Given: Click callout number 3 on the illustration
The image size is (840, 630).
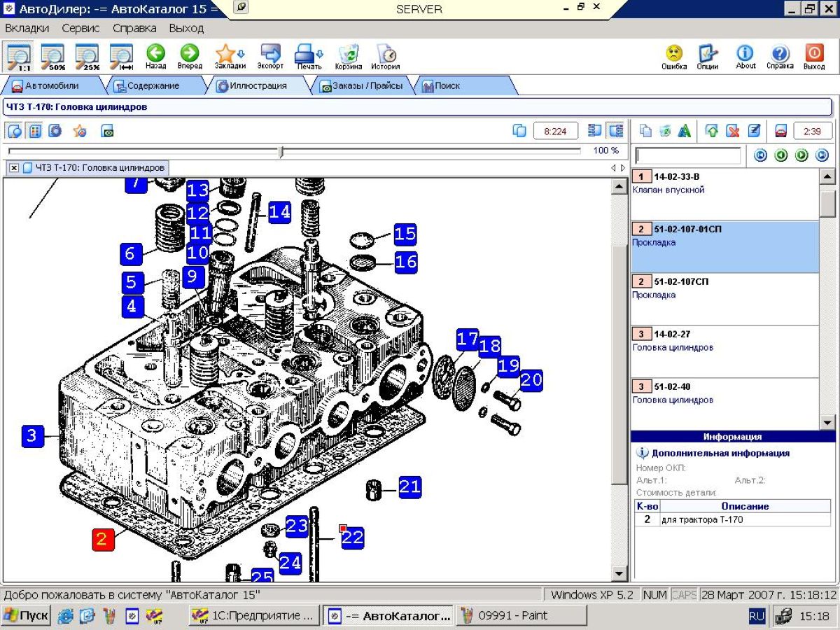Looking at the screenshot, I should click(x=31, y=436).
